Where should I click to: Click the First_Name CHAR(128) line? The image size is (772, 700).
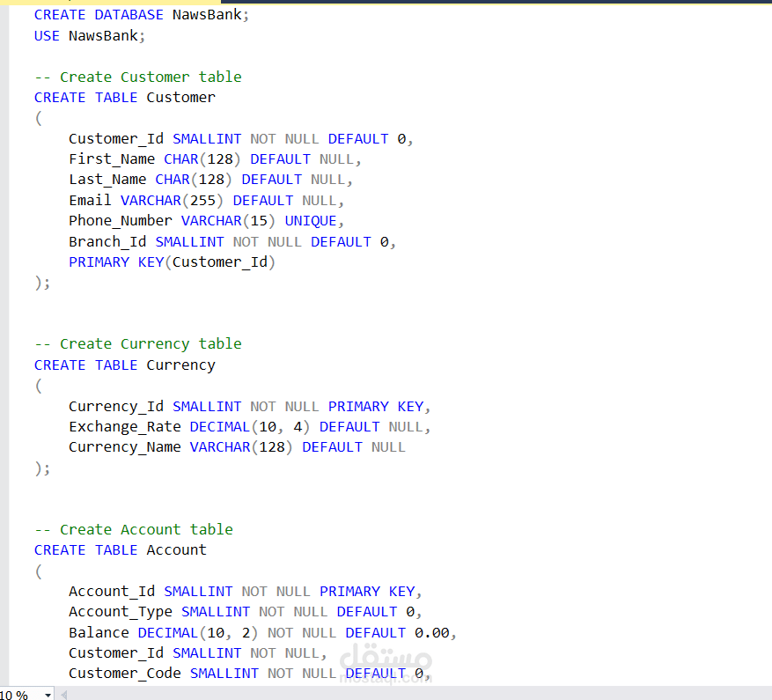[215, 159]
